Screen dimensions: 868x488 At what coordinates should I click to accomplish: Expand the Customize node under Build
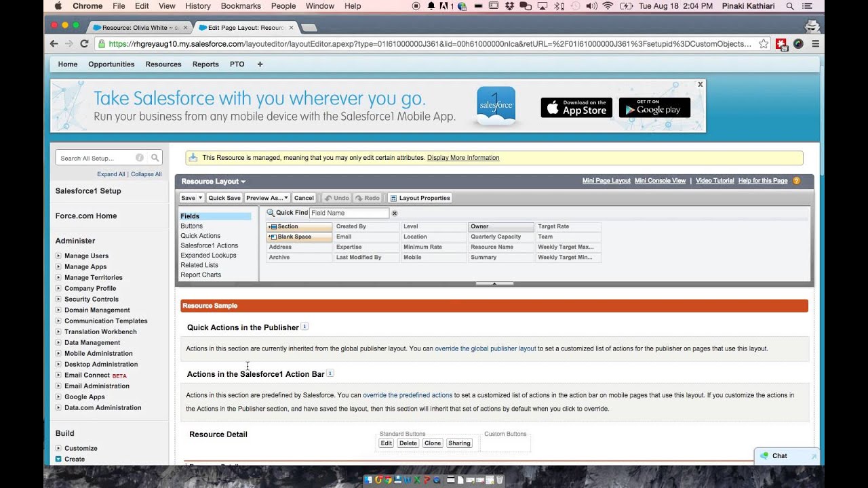(58, 448)
